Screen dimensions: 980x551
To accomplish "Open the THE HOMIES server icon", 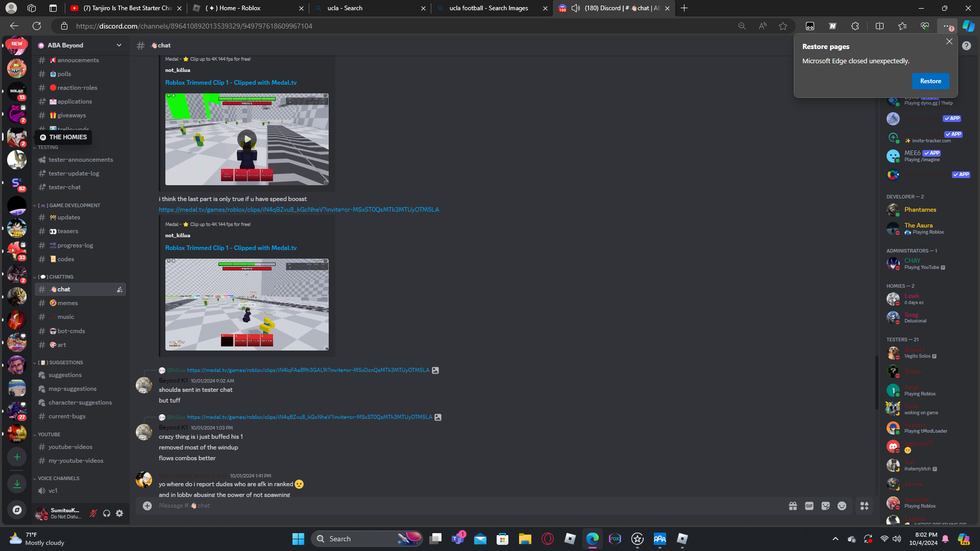I will click(x=17, y=137).
